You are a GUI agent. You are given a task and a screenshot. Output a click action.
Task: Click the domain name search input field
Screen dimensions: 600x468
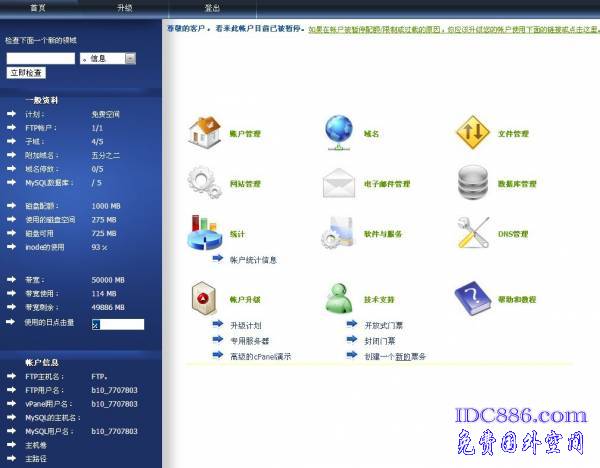point(40,58)
